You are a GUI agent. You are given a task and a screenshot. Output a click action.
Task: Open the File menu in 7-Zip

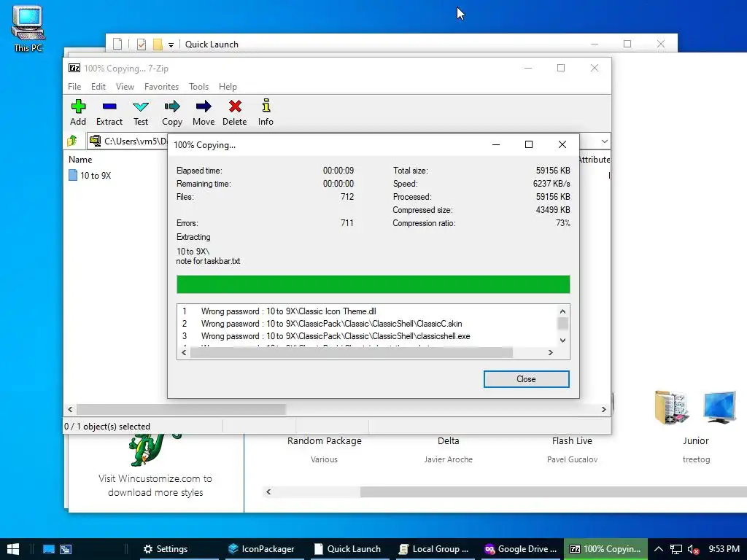pyautogui.click(x=74, y=87)
